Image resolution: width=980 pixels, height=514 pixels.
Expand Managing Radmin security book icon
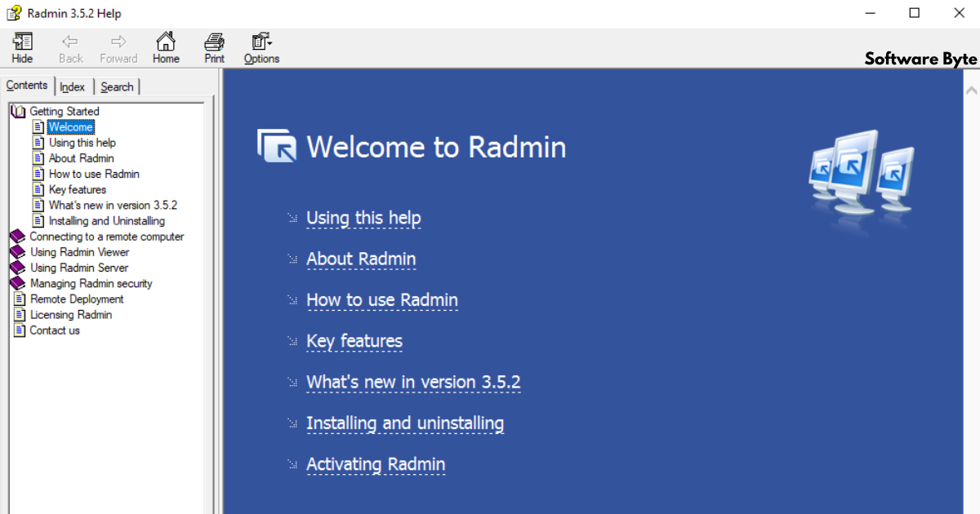[18, 283]
